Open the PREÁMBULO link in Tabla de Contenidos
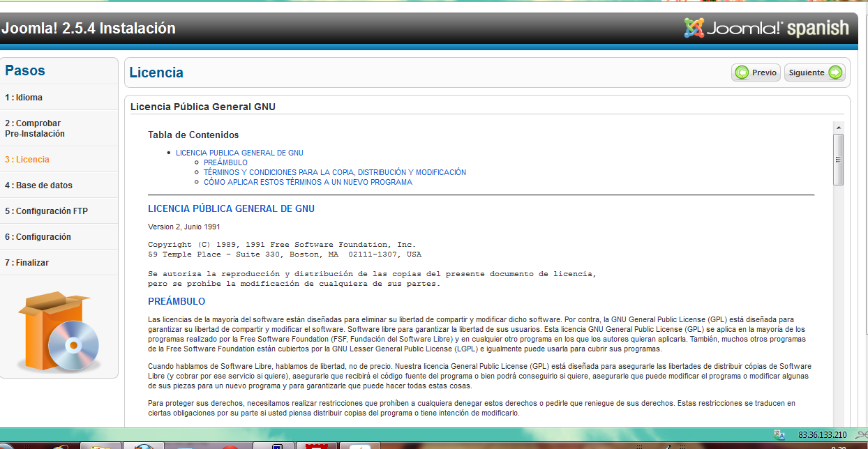Viewport: 868px width, 449px height. pyautogui.click(x=225, y=162)
